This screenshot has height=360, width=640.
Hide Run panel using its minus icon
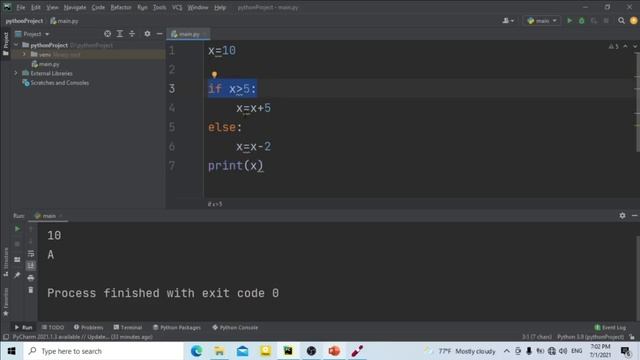634,216
